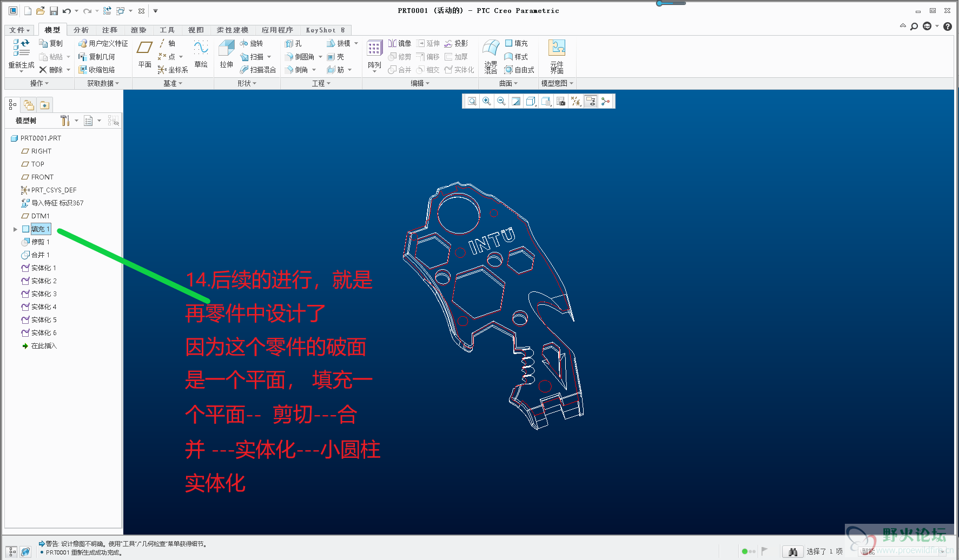
Task: Click 复制 (Copy) button
Action: coord(51,43)
